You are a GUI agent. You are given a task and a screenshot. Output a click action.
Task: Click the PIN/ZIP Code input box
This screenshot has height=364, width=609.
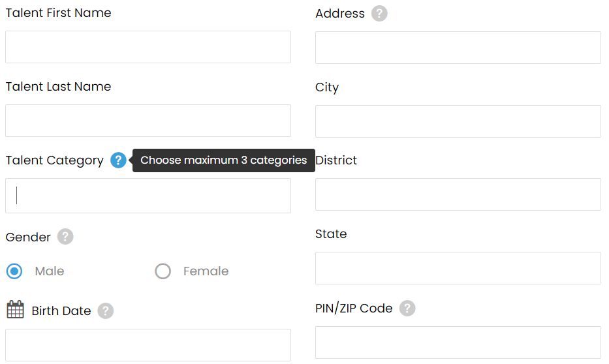[458, 342]
